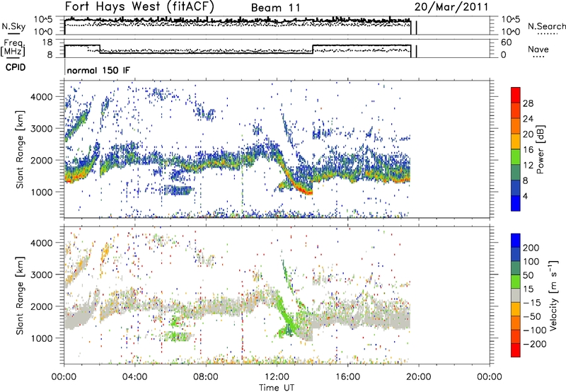Click the '4000' tick on Power panel axis
This screenshot has width=566, height=392.
(x=41, y=97)
